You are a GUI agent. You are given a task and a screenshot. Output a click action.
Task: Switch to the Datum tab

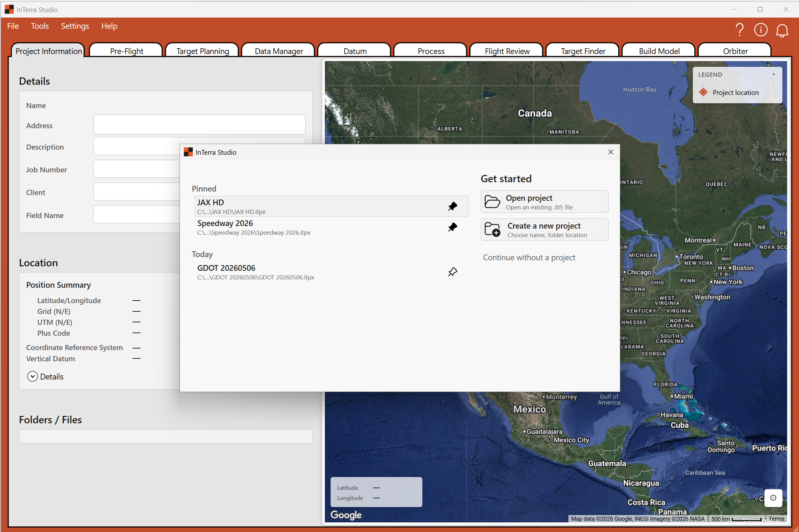355,50
